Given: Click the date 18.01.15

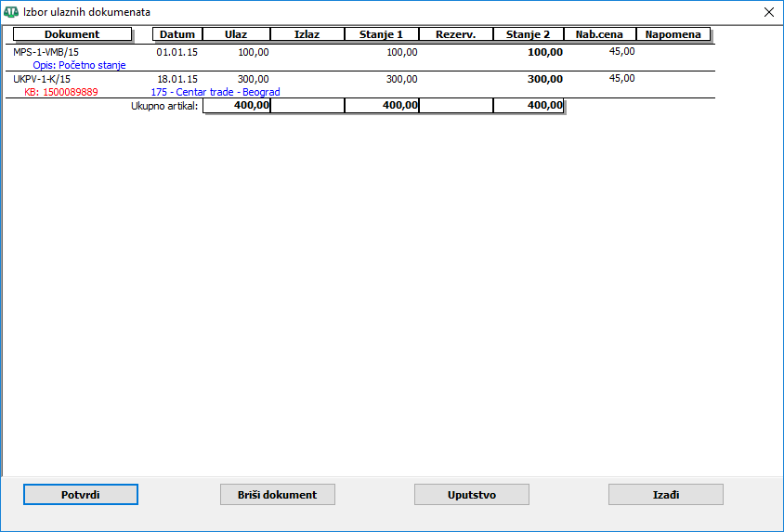Looking at the screenshot, I should pos(177,79).
